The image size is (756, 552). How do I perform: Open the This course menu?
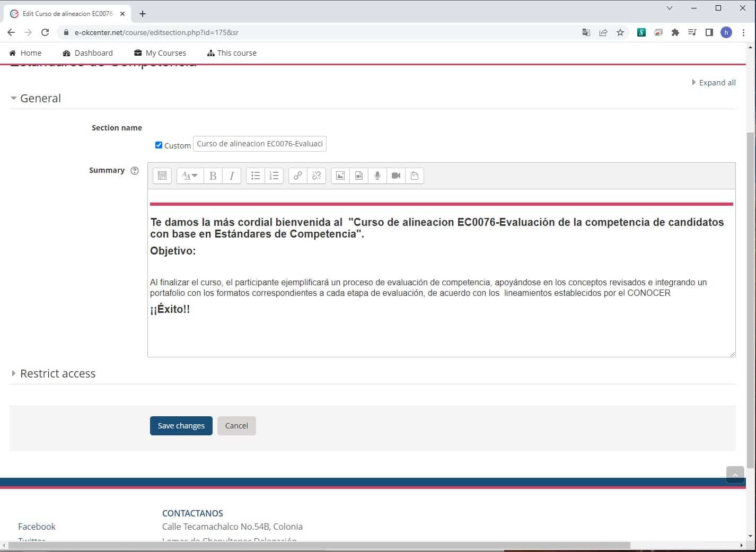click(x=232, y=53)
